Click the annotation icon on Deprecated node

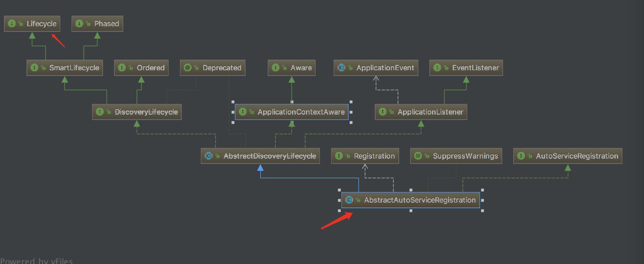pyautogui.click(x=188, y=68)
